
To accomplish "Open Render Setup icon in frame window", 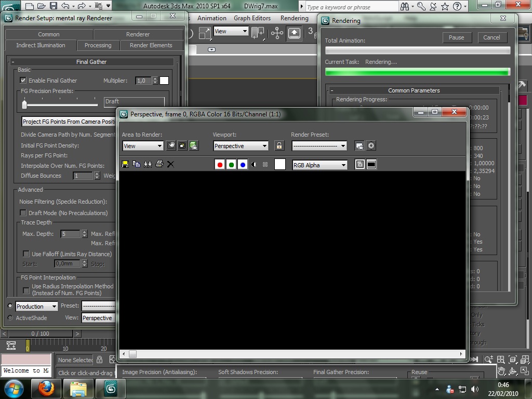I will (360, 145).
